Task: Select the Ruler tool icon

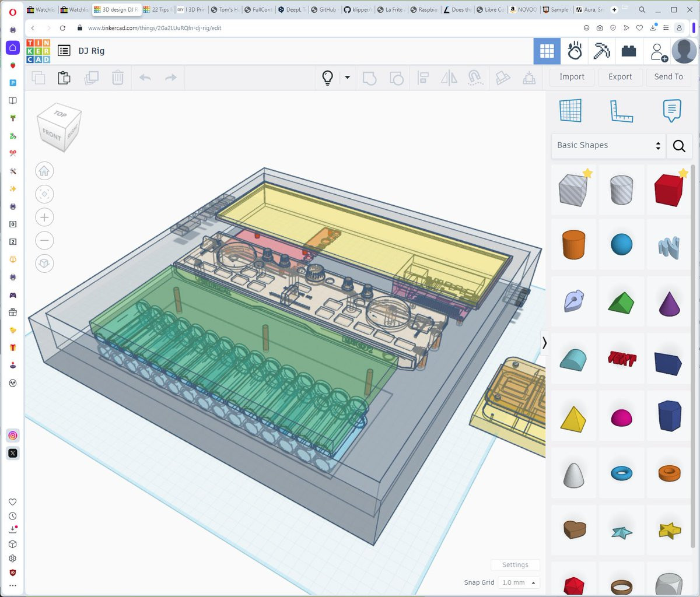Action: (x=621, y=111)
